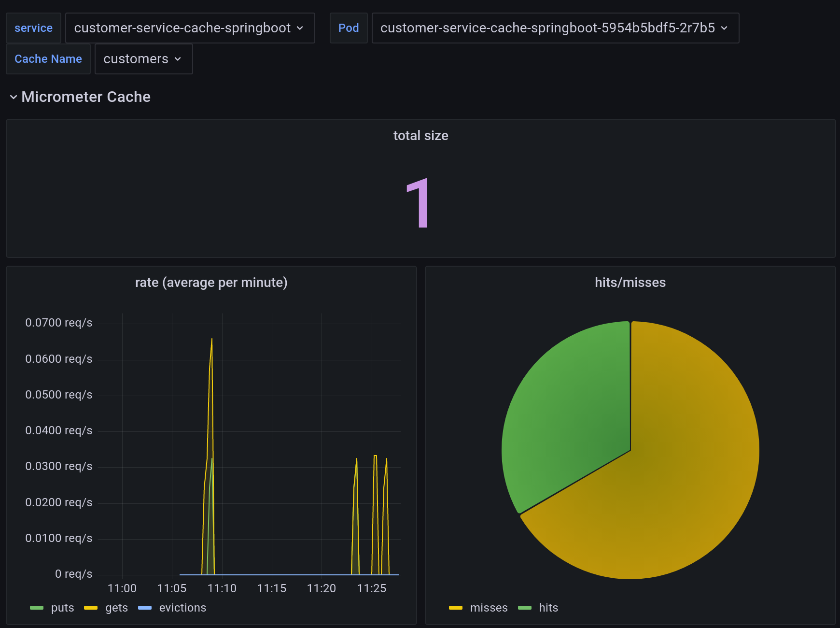The image size is (840, 628).
Task: Click the 11:15 x-axis time label
Action: point(272,588)
